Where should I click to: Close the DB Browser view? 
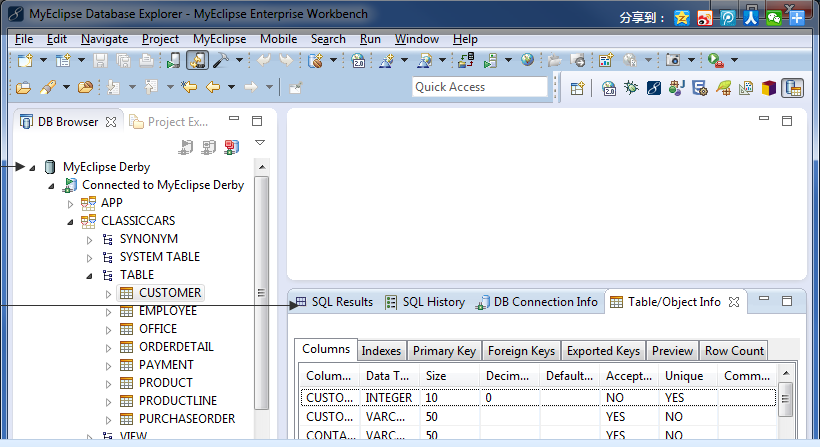[x=111, y=122]
